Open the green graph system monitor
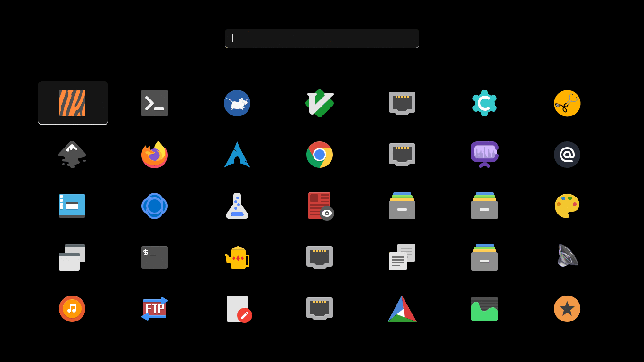644x362 pixels. point(485,309)
